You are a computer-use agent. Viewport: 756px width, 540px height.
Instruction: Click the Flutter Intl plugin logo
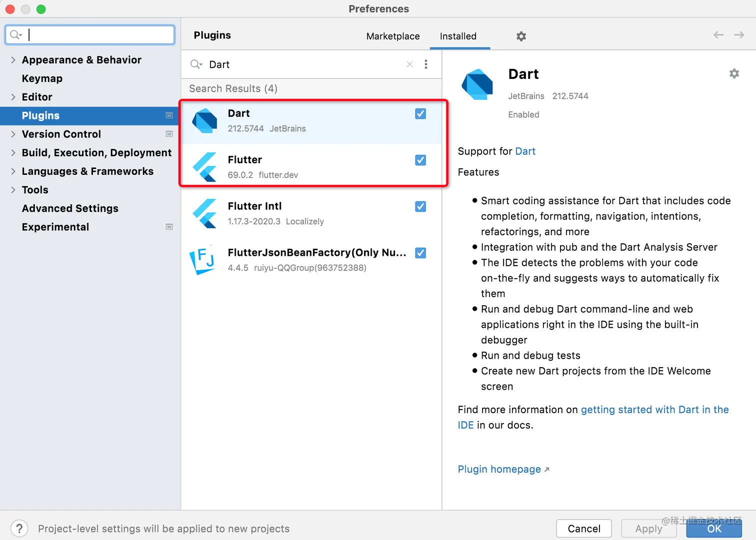tap(205, 213)
